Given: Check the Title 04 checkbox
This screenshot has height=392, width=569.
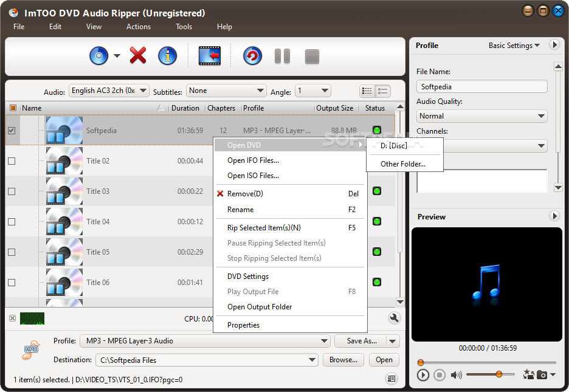Looking at the screenshot, I should [12, 222].
